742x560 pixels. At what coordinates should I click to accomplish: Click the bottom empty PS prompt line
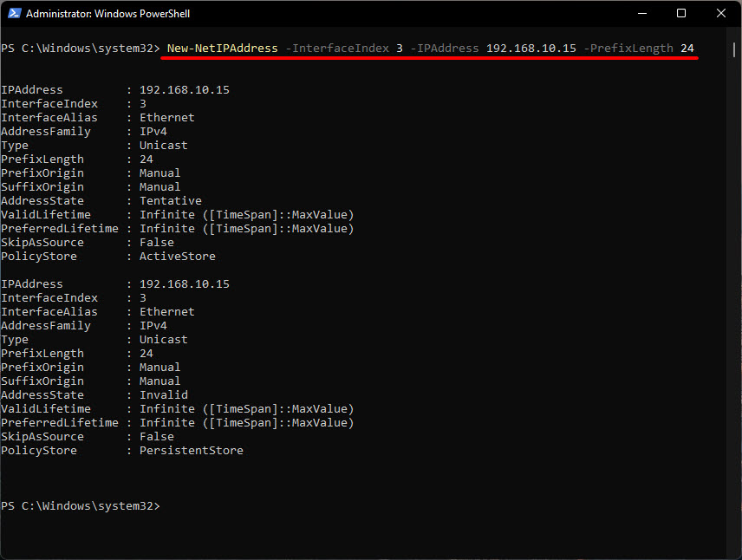pos(81,506)
